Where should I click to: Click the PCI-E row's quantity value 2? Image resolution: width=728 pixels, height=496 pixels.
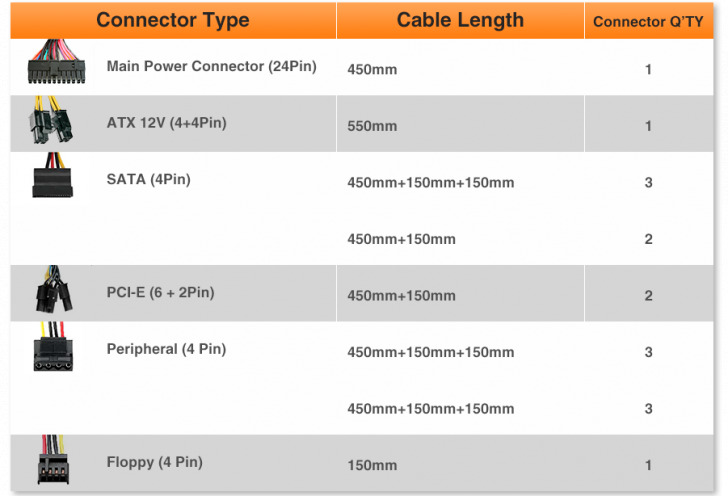[x=649, y=296]
